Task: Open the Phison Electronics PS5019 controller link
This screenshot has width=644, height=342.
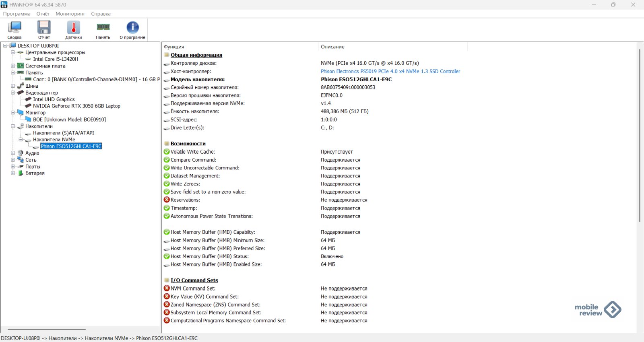Action: pos(390,71)
